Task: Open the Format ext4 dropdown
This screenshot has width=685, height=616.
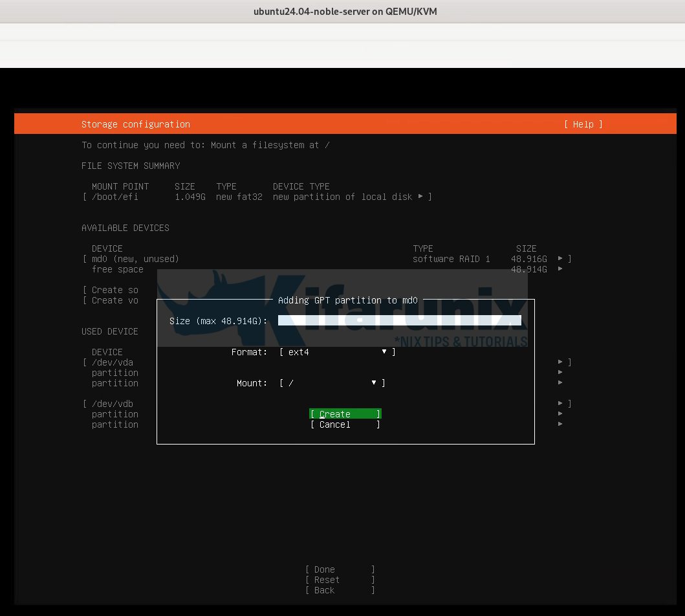Action: pos(338,352)
